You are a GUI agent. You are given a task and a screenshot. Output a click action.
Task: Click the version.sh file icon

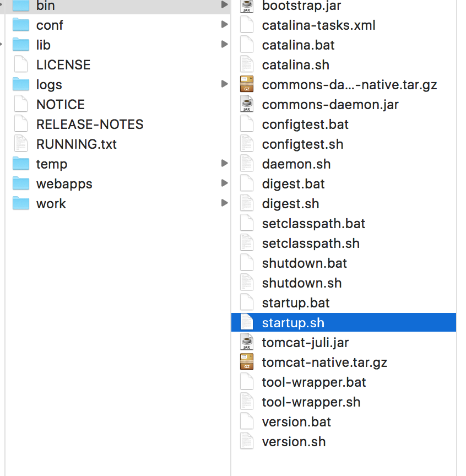[247, 441]
